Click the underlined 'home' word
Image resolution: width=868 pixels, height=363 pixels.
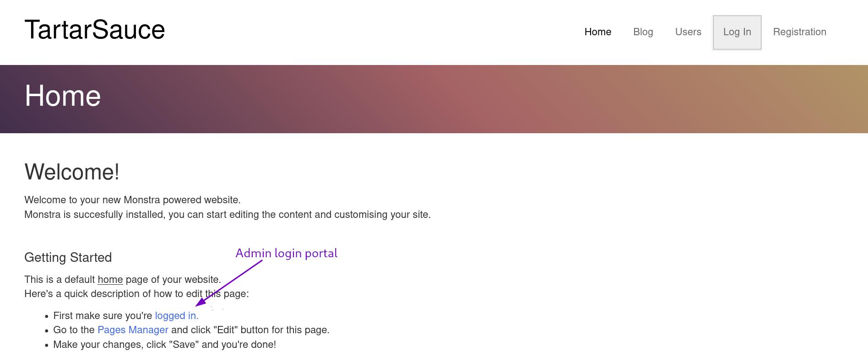(x=110, y=280)
